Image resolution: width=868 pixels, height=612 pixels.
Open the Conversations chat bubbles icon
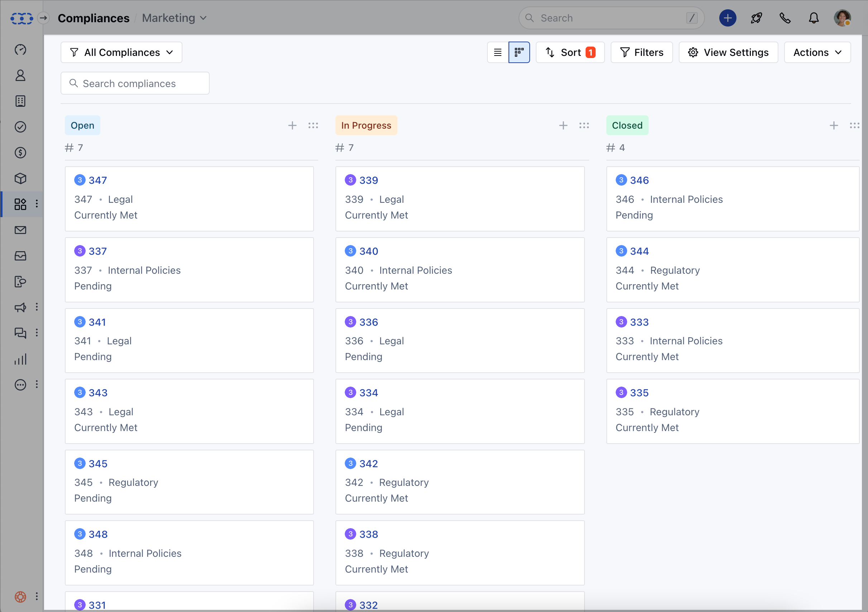pyautogui.click(x=20, y=333)
